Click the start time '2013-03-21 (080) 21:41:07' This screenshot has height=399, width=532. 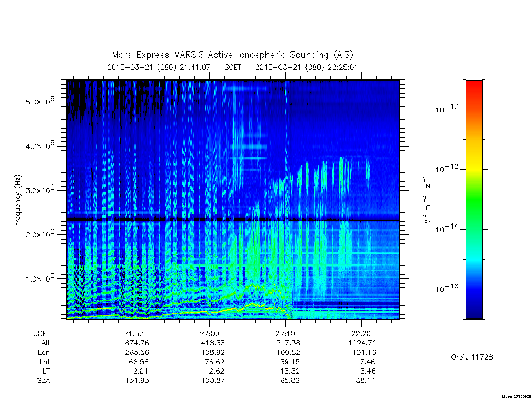[158, 67]
